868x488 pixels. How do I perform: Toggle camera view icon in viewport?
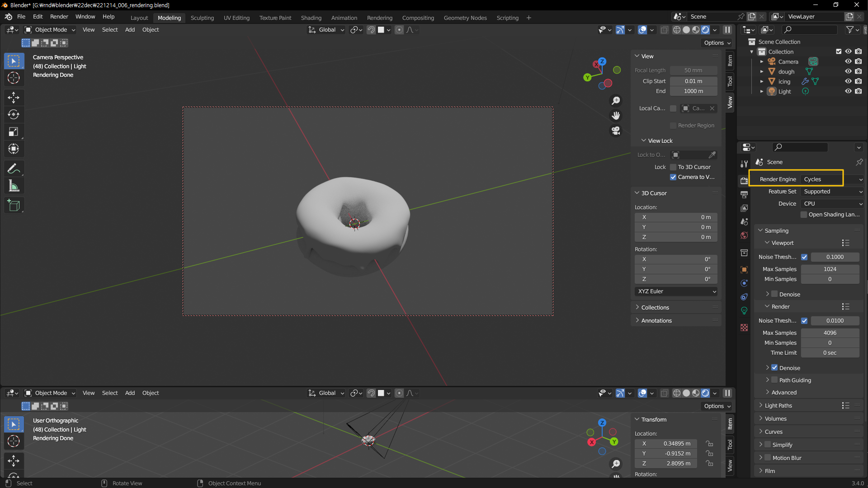[x=616, y=131]
